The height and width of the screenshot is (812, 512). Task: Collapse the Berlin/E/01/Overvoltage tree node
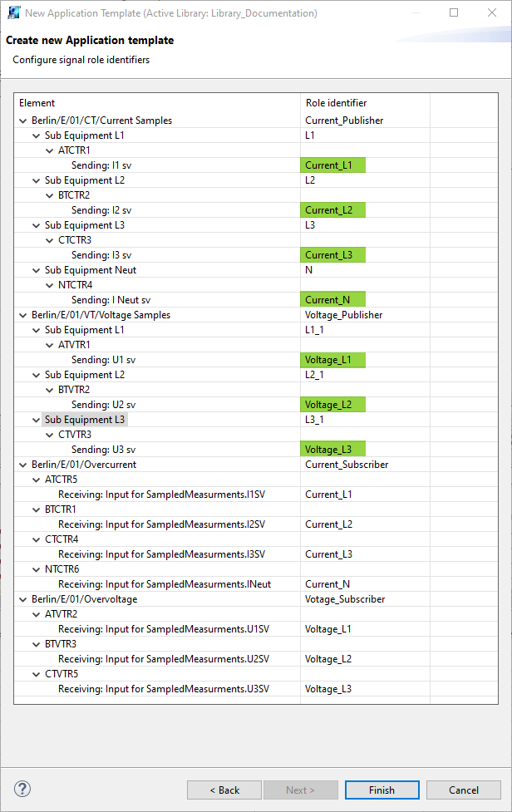coord(22,599)
